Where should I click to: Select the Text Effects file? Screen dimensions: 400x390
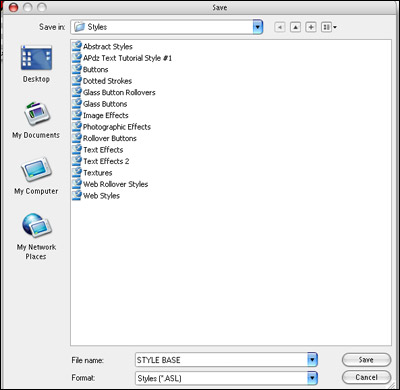(98, 150)
